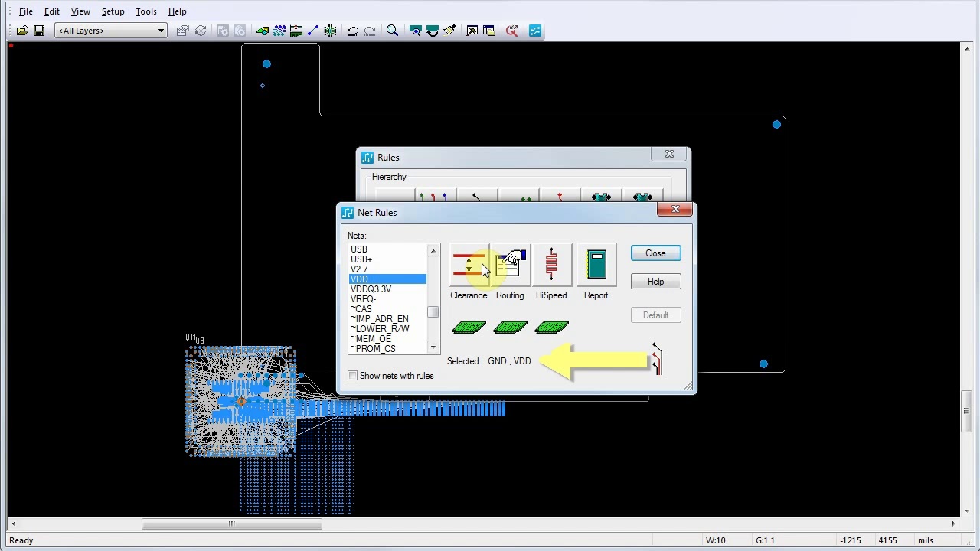The height and width of the screenshot is (551, 980).
Task: Click the Nets list scrollbar thumb
Action: pos(433,312)
